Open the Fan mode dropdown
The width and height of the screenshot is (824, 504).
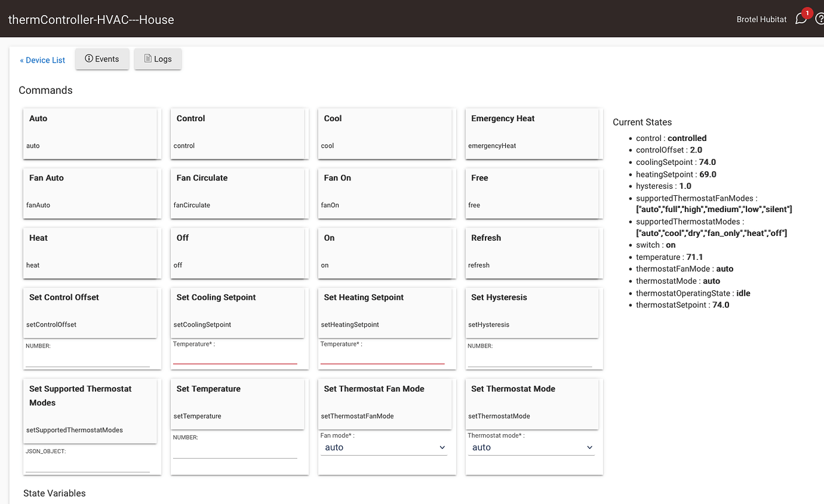click(x=384, y=447)
